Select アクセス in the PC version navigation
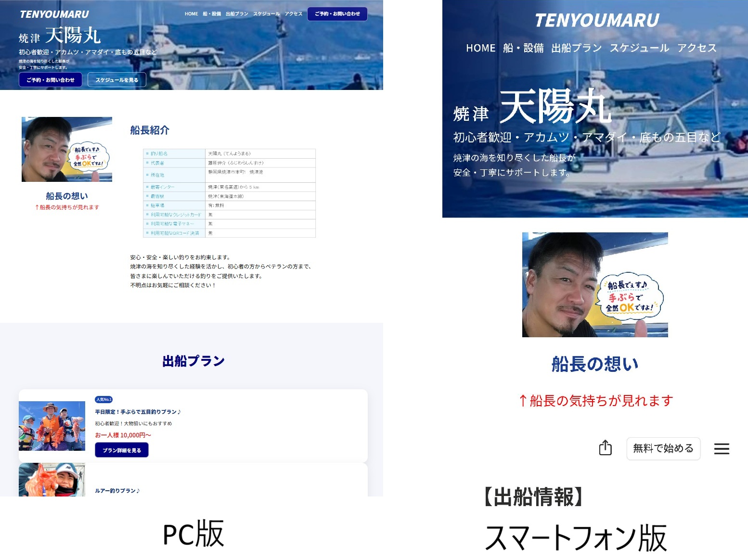 click(293, 14)
